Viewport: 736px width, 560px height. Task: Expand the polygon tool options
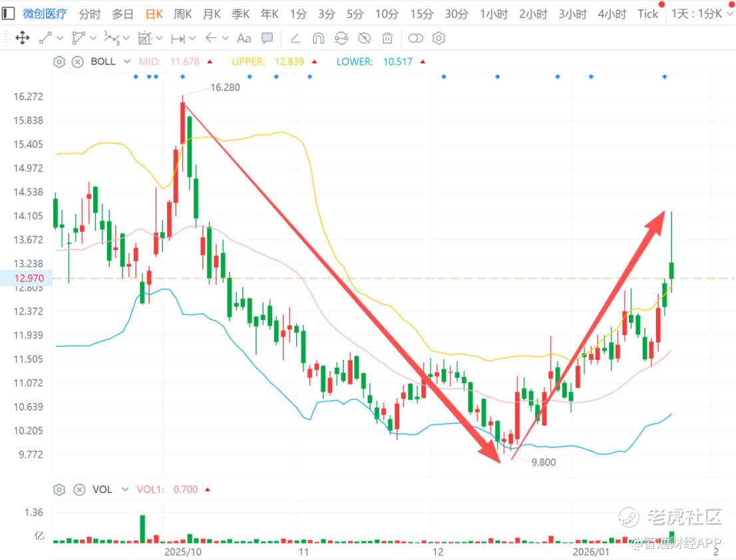point(93,38)
